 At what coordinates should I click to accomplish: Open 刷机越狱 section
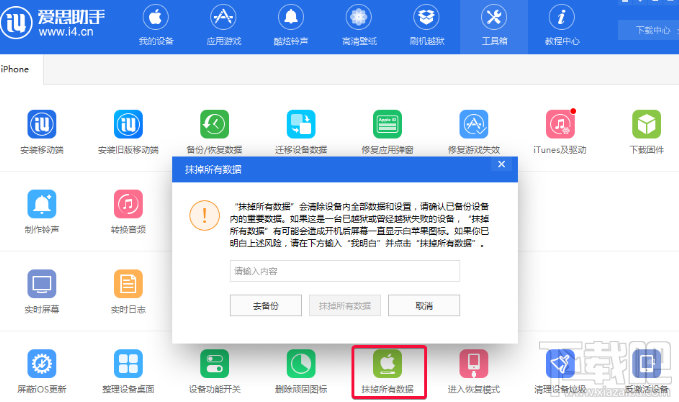(x=427, y=25)
